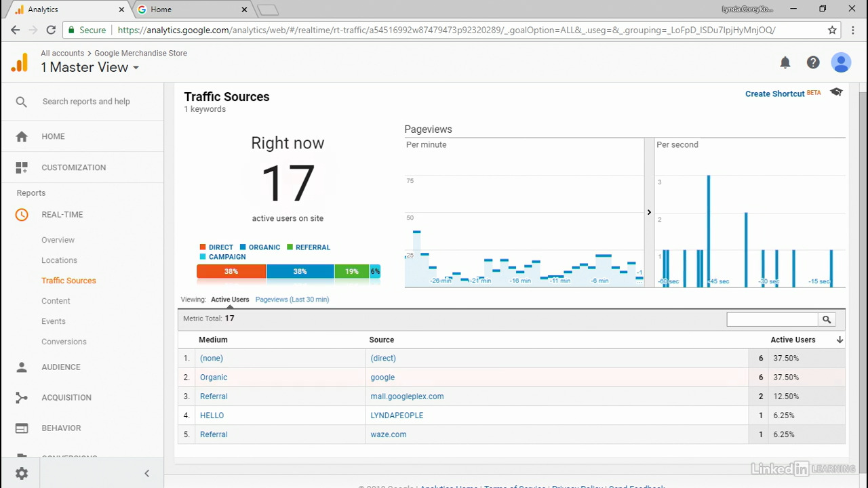The width and height of the screenshot is (868, 488).
Task: Open Real-Time Events report
Action: point(54,321)
